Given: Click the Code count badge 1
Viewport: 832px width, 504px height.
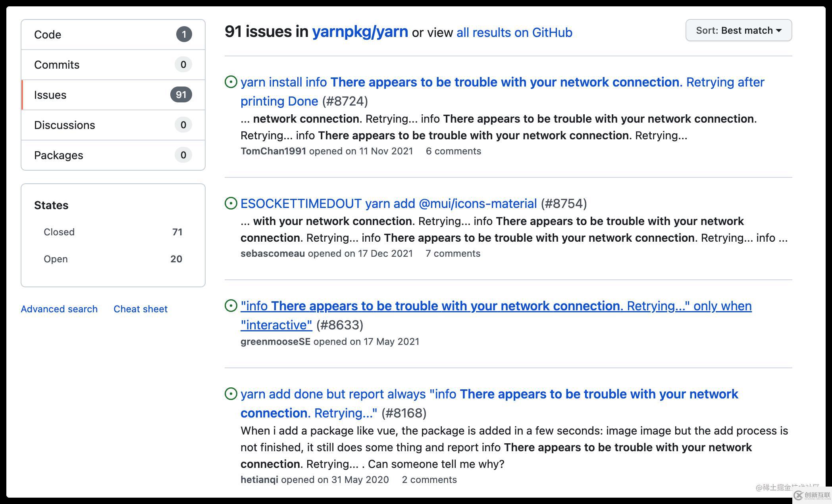Looking at the screenshot, I should coord(184,34).
